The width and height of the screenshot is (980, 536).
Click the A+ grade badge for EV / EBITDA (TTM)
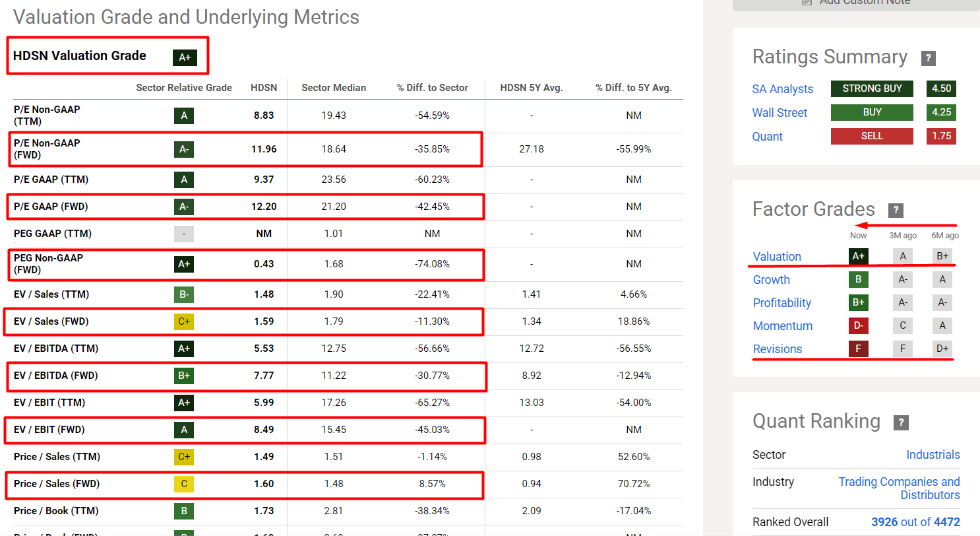pos(184,349)
